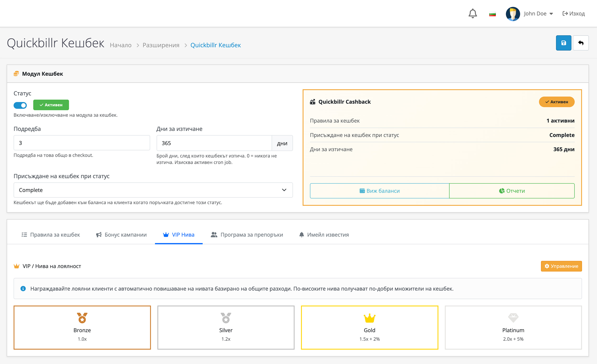597x364 pixels.
Task: Select the Gold crown level card
Action: pyautogui.click(x=369, y=327)
